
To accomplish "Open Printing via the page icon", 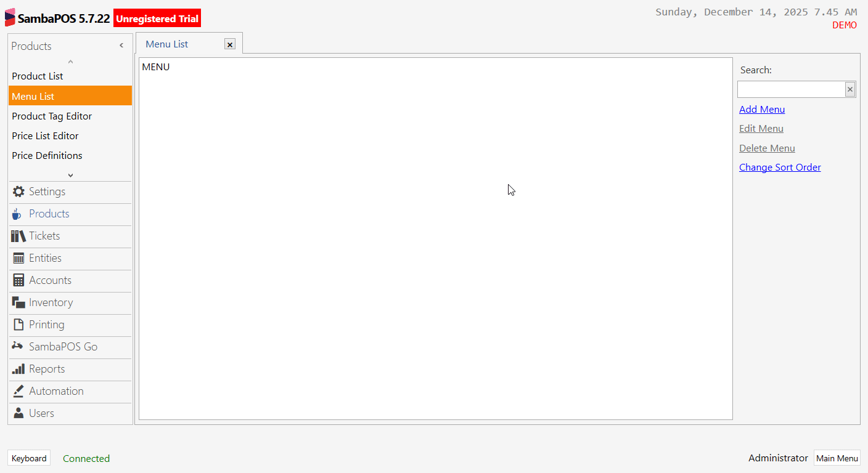I will [18, 325].
